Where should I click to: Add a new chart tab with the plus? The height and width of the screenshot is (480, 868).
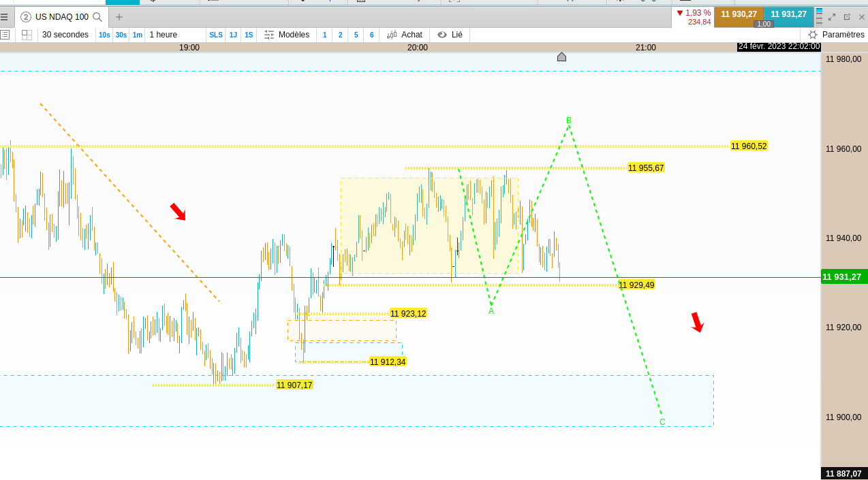[x=119, y=17]
